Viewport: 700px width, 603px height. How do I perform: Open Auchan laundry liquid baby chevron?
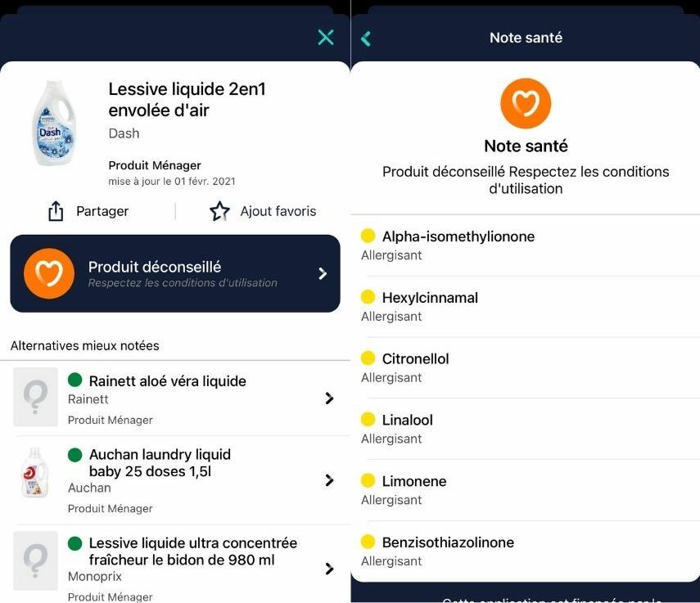pyautogui.click(x=329, y=480)
